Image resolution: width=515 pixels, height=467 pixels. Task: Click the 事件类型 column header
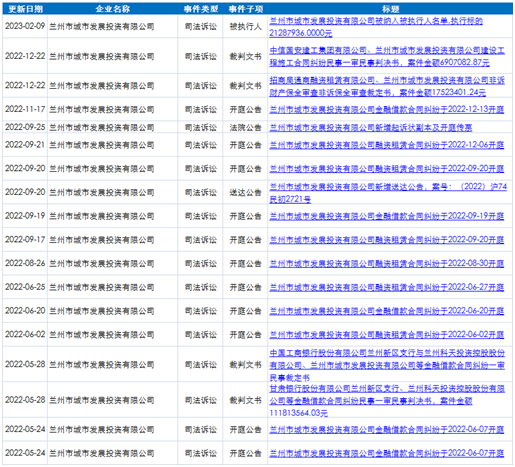(x=201, y=9)
